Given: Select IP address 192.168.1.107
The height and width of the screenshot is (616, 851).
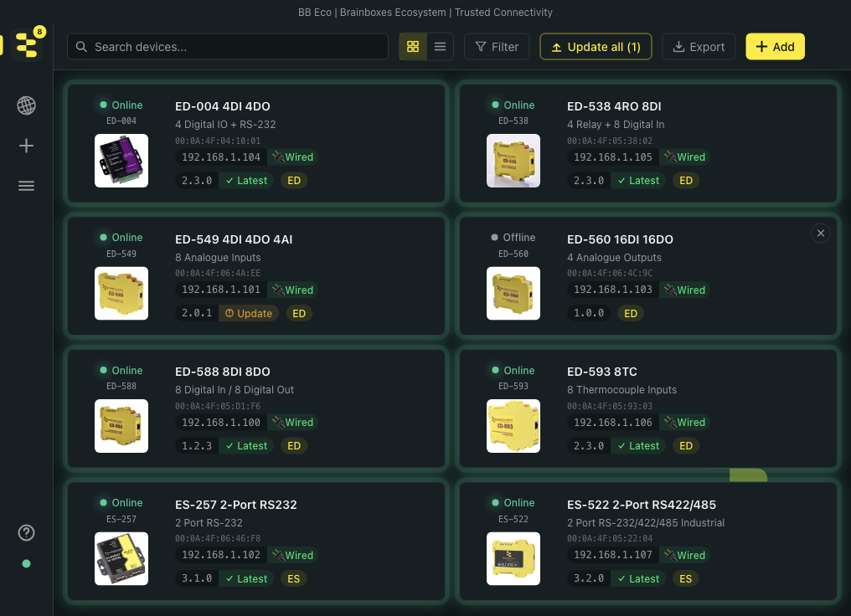Looking at the screenshot, I should [x=613, y=555].
